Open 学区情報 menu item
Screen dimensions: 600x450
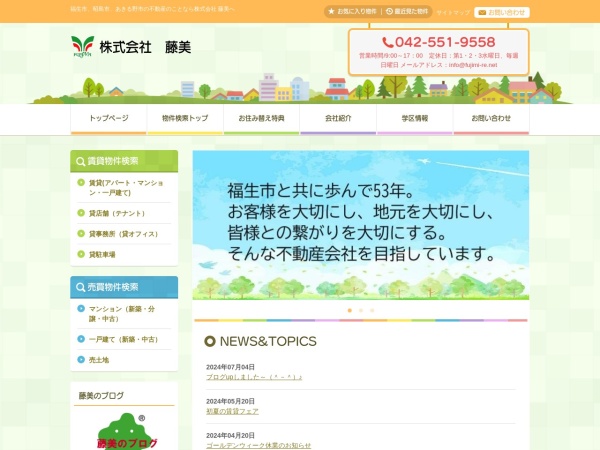pos(415,119)
